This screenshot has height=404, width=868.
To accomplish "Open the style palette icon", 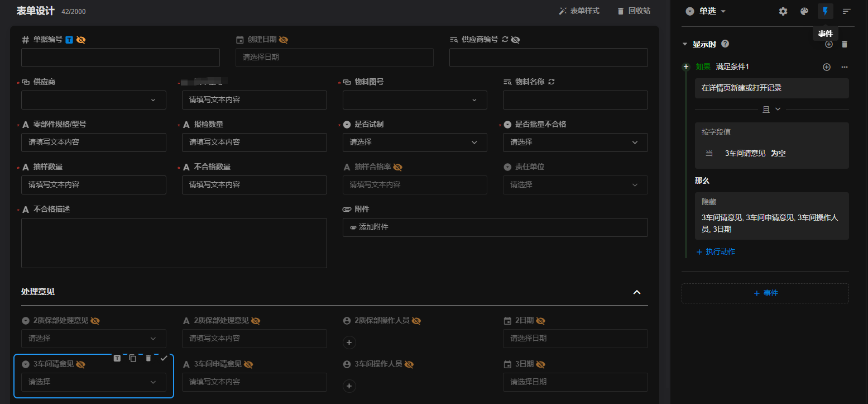I will [x=804, y=11].
